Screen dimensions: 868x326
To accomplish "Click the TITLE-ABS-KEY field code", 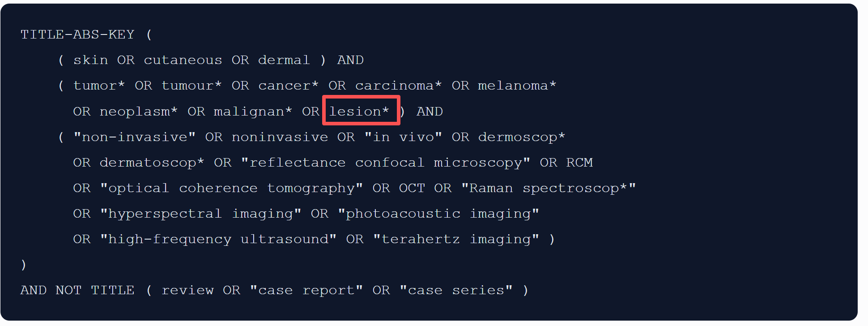I will tap(77, 34).
